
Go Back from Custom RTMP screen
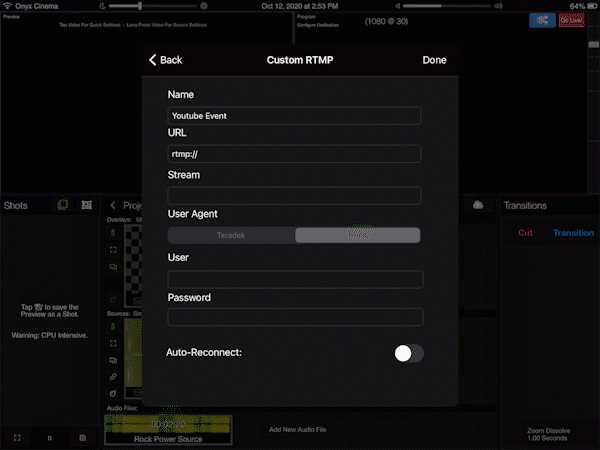[166, 60]
